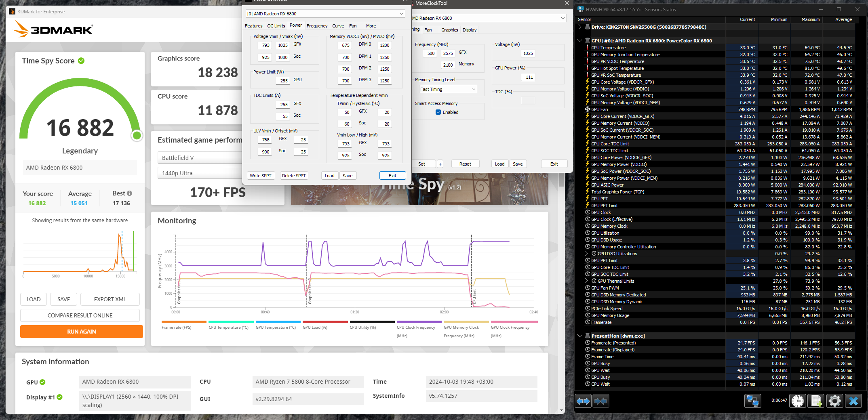The image size is (868, 420).
Task: Click HWiNFO collapse columns arrows icon
Action: coord(601,401)
